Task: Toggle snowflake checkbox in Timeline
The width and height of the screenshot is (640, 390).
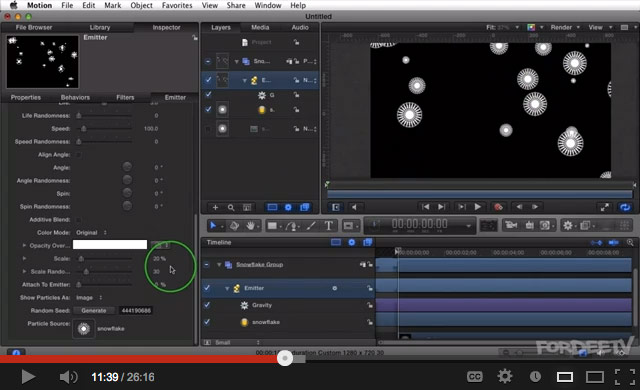Action: pos(207,322)
